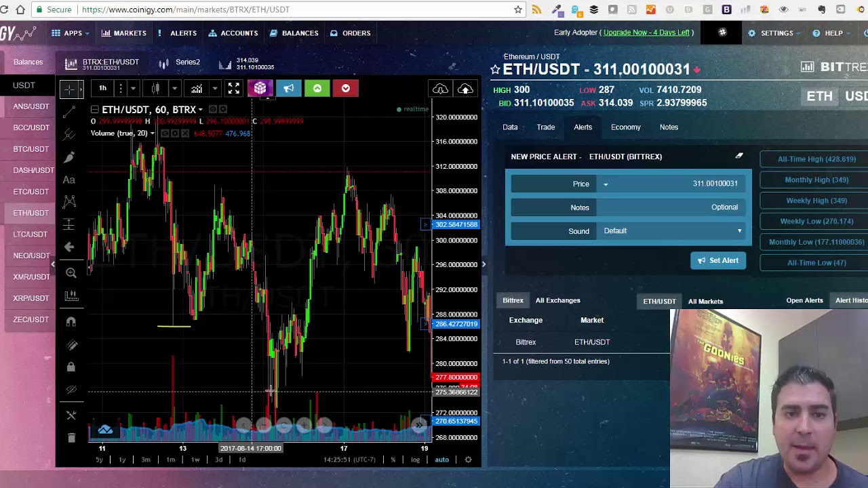Open the HELP dropdown
868x488 pixels.
pos(831,33)
